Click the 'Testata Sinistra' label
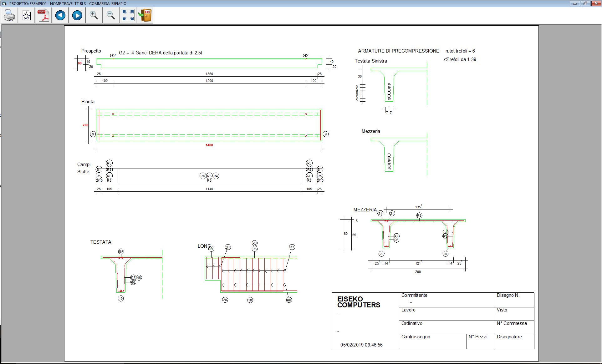This screenshot has height=364, width=602. click(x=371, y=61)
